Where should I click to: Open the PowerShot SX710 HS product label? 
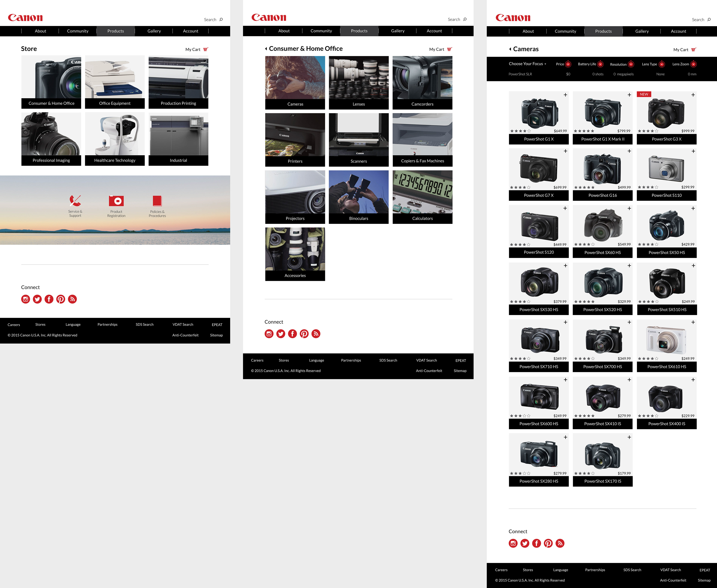[538, 367]
